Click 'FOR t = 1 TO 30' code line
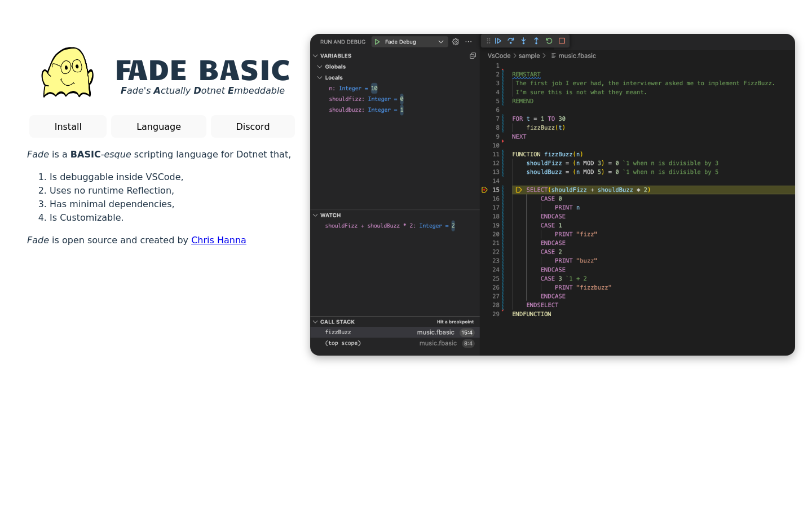This screenshot has width=812, height=508. click(539, 119)
